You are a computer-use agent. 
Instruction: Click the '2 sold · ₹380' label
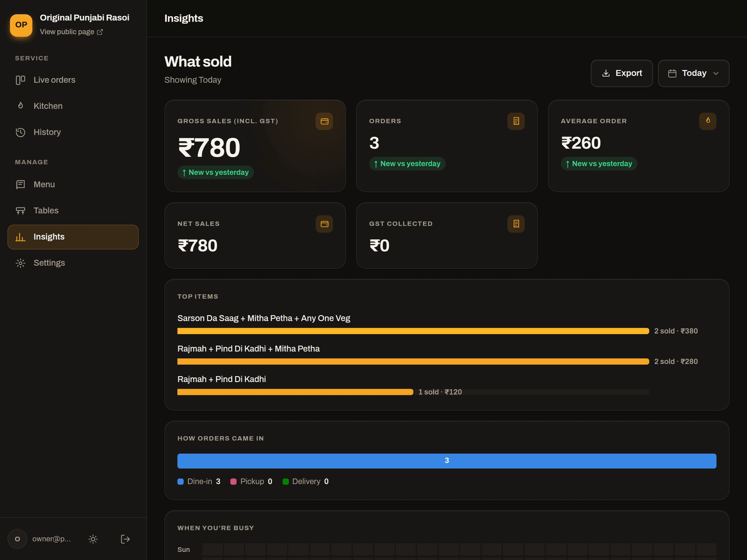pos(676,331)
